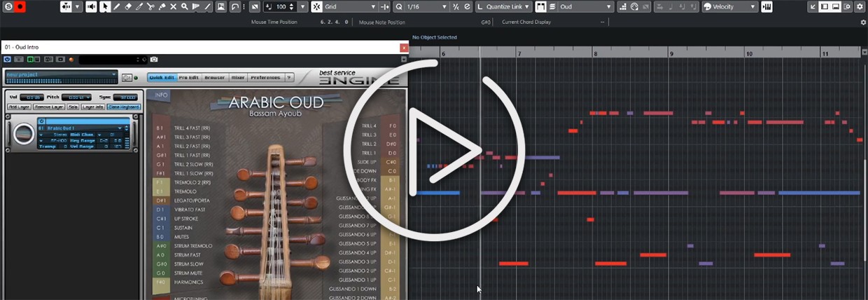The width and height of the screenshot is (868, 300).
Task: Select the Glue tool
Action: (162, 6)
